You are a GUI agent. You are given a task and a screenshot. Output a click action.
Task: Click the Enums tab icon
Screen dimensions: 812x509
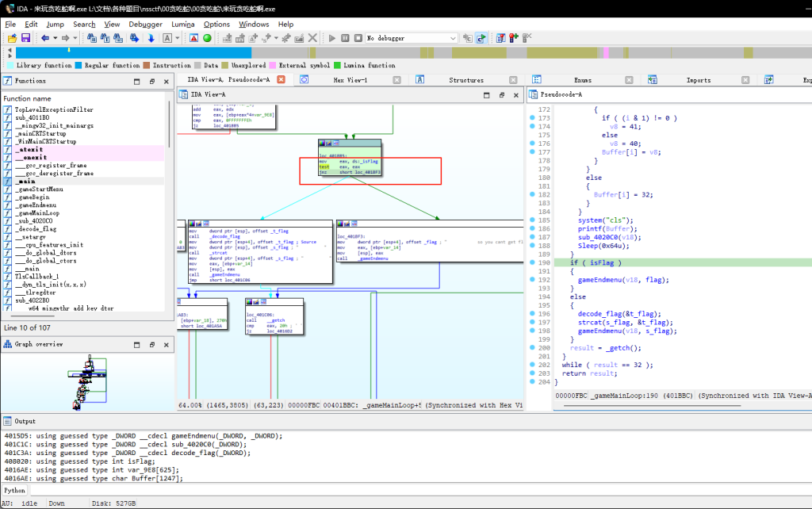[537, 80]
